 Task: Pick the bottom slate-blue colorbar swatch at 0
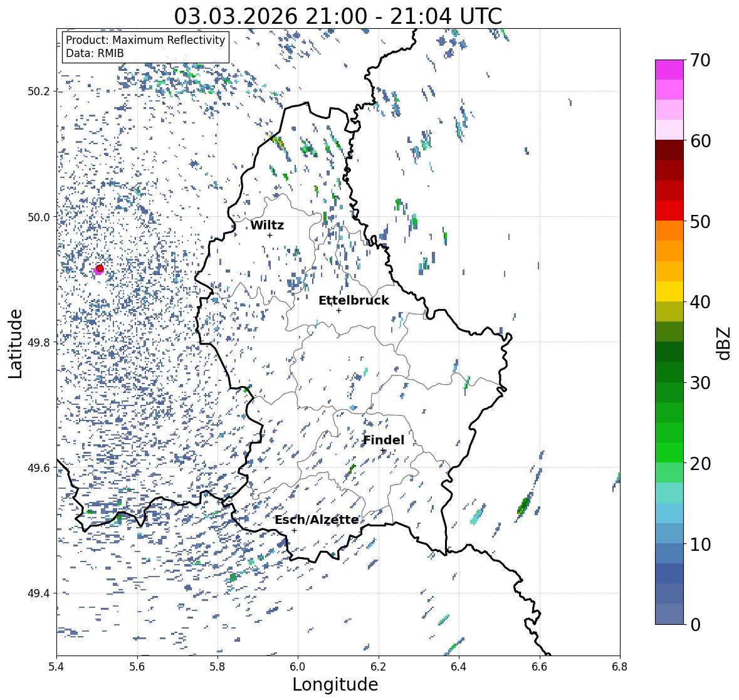(x=669, y=614)
